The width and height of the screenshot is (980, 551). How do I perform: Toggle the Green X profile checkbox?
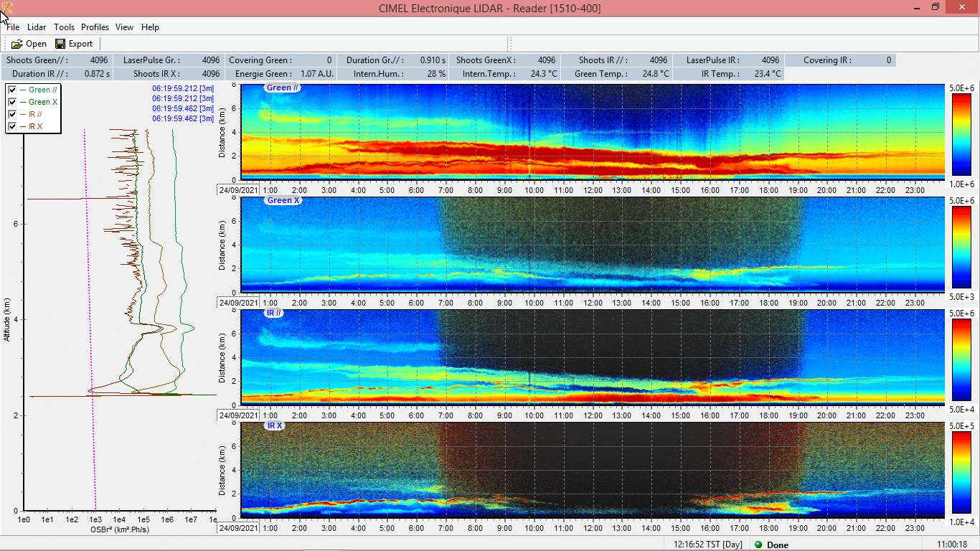(x=12, y=102)
